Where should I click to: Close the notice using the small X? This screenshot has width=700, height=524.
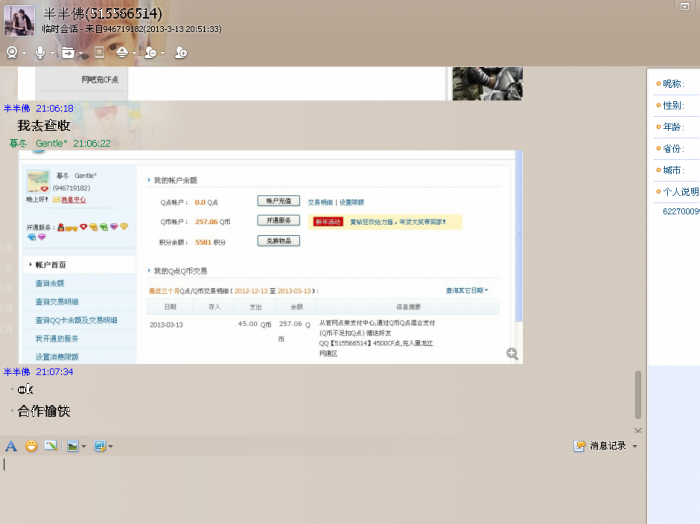click(x=638, y=430)
